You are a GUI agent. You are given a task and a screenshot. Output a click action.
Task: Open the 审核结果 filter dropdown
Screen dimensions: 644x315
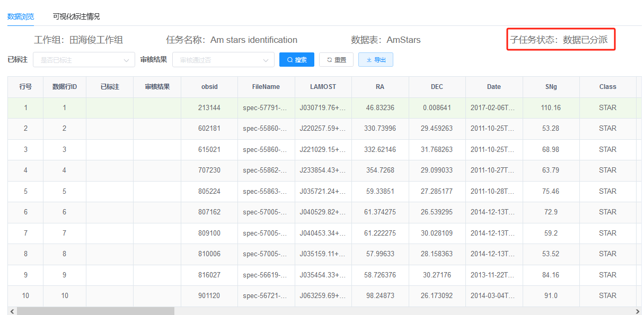point(218,60)
